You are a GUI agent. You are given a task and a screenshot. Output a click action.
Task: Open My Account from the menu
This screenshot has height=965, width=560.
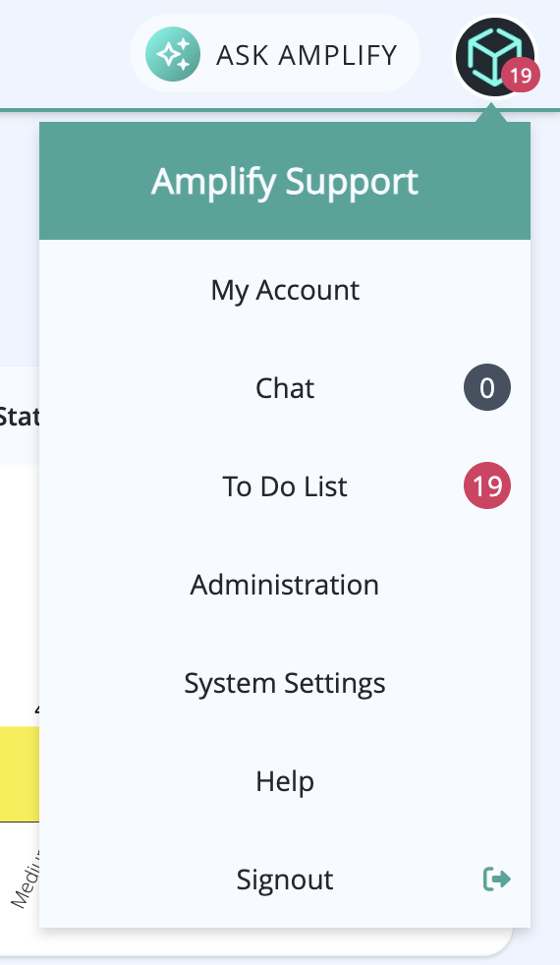(x=285, y=290)
